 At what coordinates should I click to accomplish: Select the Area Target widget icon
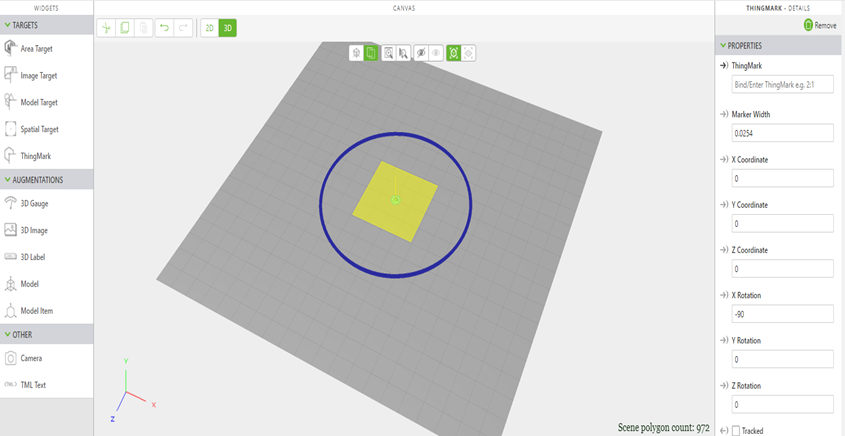[x=10, y=48]
